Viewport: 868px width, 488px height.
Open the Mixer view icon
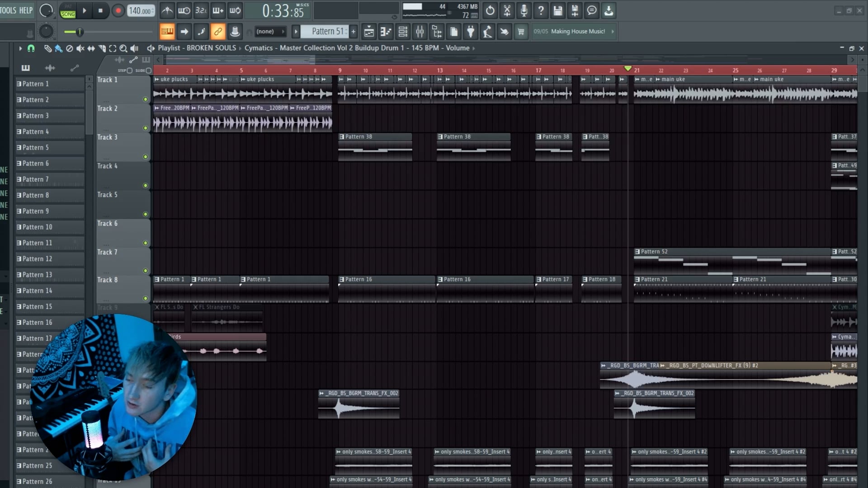pyautogui.click(x=420, y=32)
